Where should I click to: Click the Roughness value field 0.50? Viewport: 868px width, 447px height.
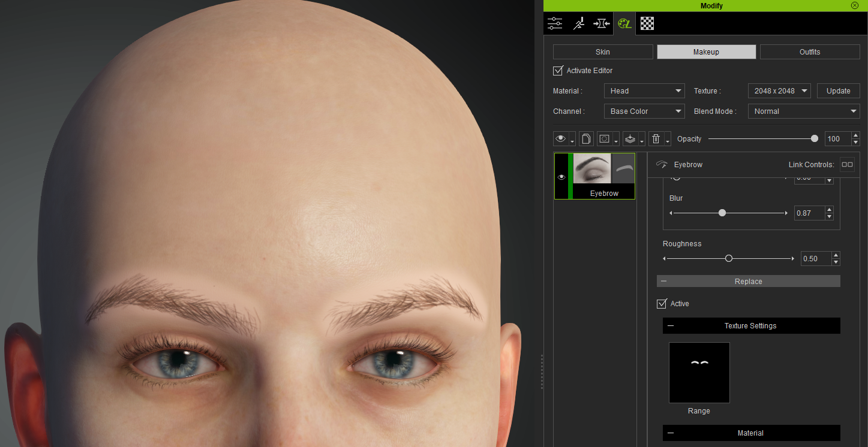click(x=816, y=259)
